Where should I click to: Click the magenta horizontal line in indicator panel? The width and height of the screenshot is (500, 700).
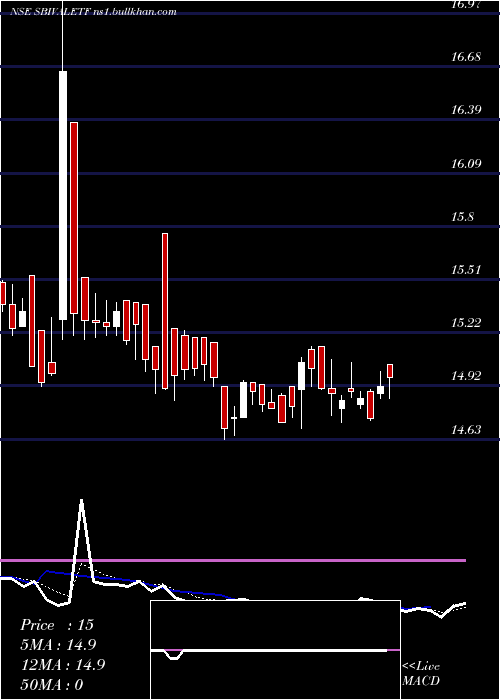click(233, 560)
